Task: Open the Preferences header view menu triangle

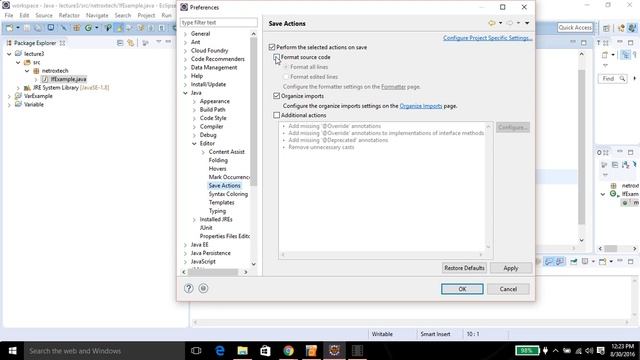Action: pyautogui.click(x=527, y=23)
